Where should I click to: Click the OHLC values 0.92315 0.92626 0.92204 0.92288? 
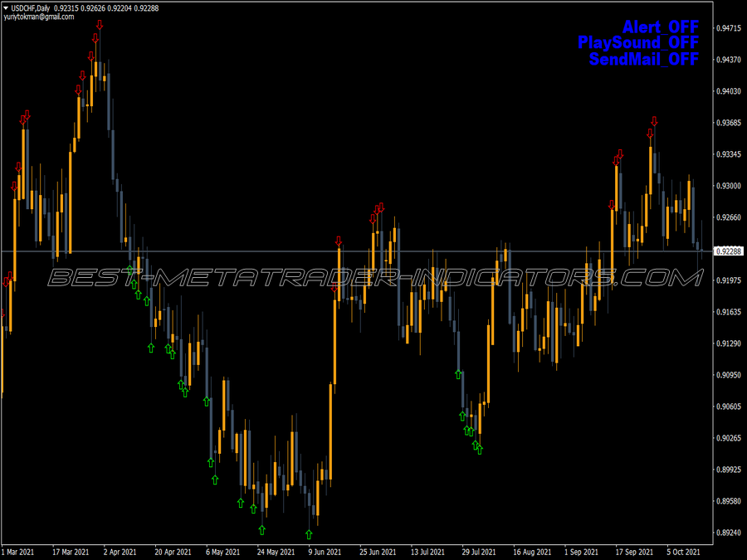(106, 8)
